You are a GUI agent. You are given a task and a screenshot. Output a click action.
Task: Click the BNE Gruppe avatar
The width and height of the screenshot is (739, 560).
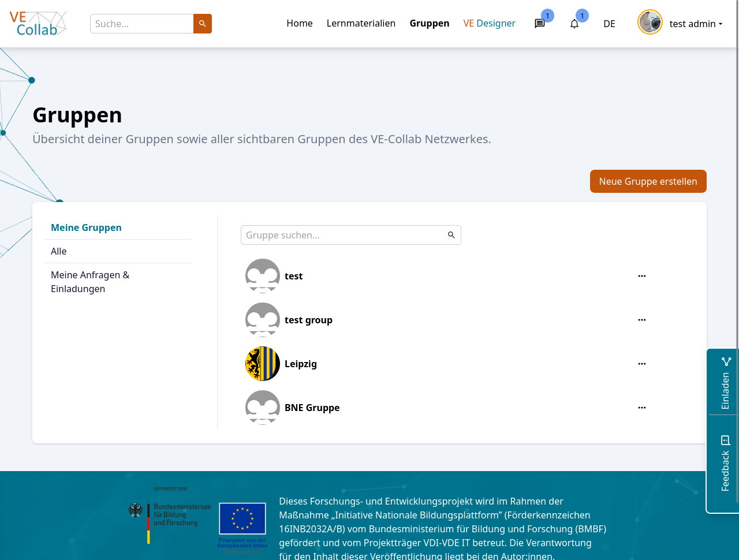[x=263, y=408]
